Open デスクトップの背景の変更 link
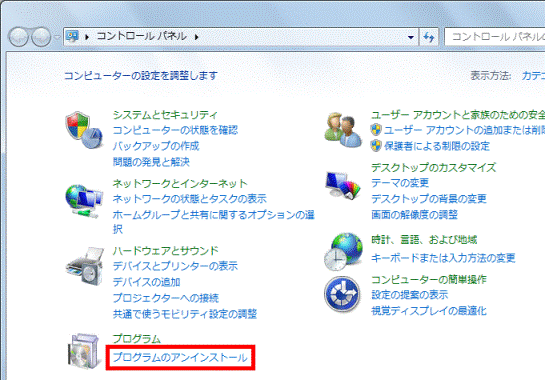The width and height of the screenshot is (545, 380). point(429,199)
